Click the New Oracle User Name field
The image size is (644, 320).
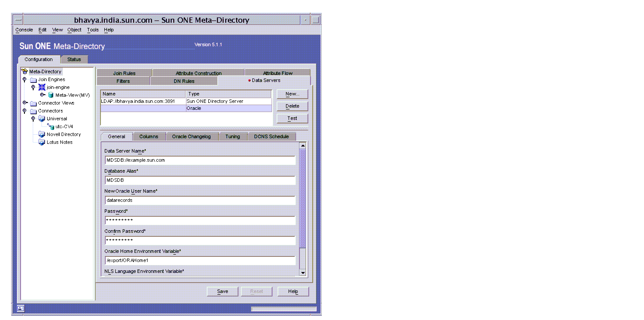click(x=200, y=201)
